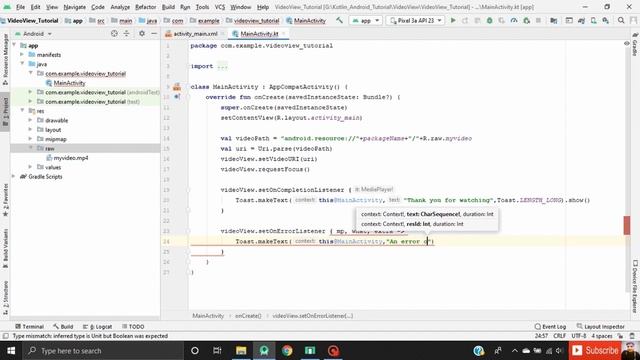Click the CRLF line separator in status bar
The width and height of the screenshot is (640, 360).
click(559, 336)
